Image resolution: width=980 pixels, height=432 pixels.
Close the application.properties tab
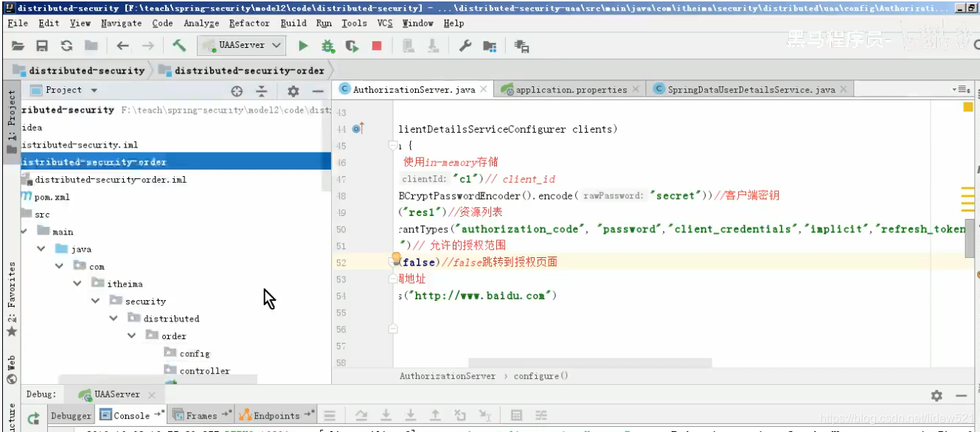pos(636,90)
